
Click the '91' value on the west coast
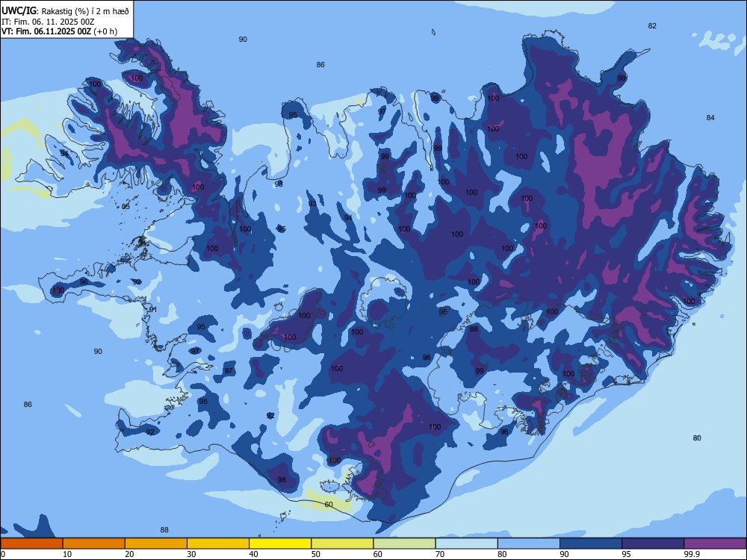[x=153, y=310]
